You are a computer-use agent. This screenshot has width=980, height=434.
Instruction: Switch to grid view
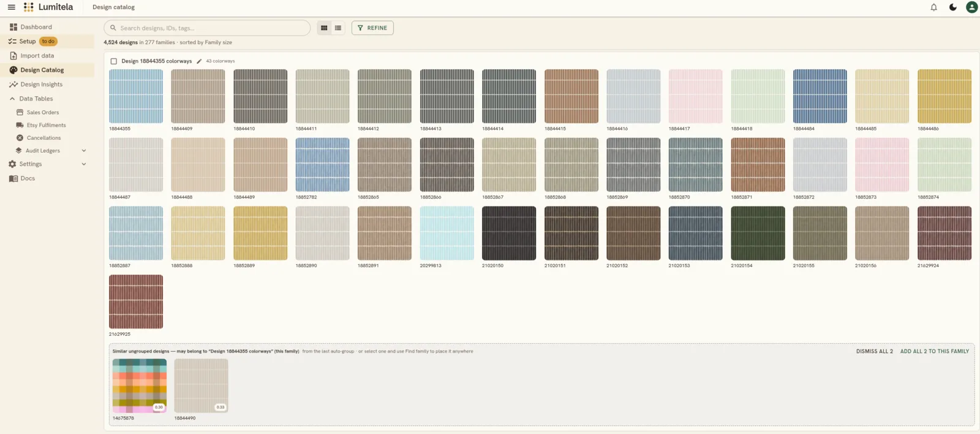click(324, 28)
